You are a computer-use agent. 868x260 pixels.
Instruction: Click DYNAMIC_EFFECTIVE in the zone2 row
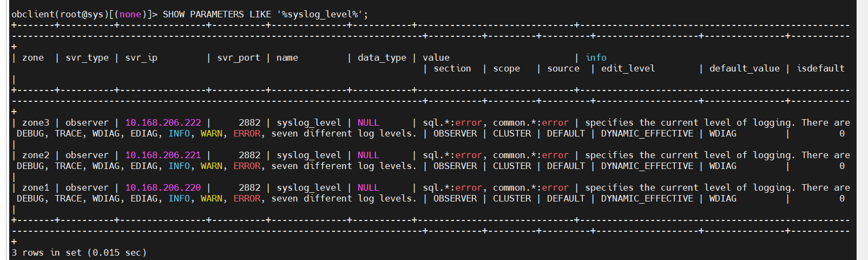point(647,166)
